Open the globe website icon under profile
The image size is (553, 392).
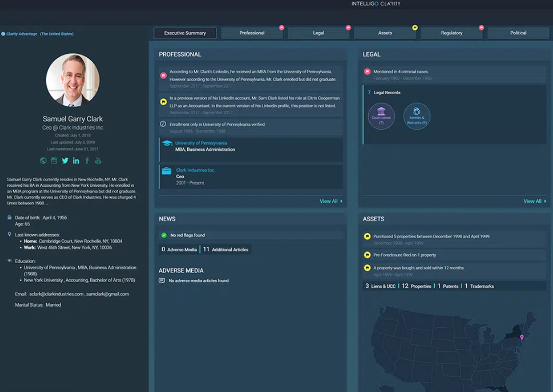43,161
